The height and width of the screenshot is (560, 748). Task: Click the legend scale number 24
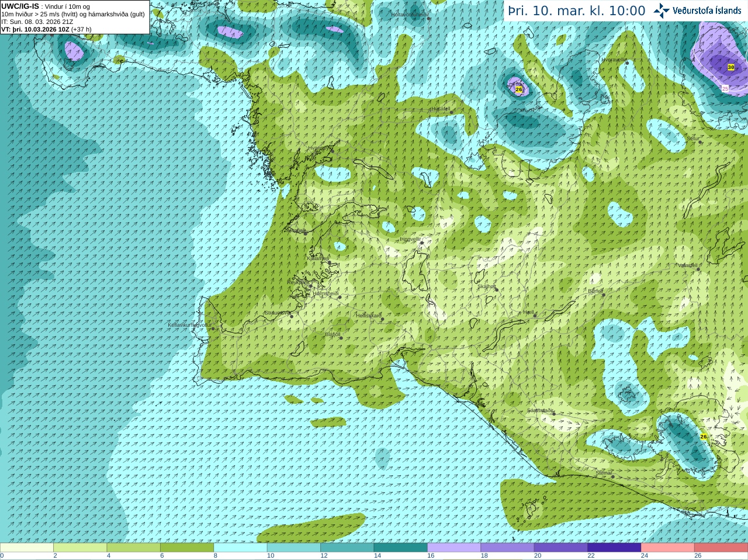645,556
